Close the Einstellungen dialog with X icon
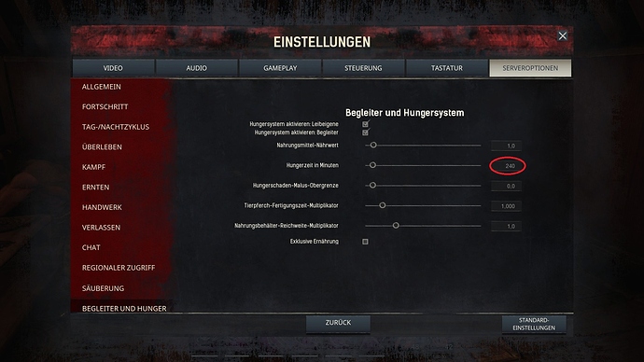644x362 pixels. click(x=562, y=36)
